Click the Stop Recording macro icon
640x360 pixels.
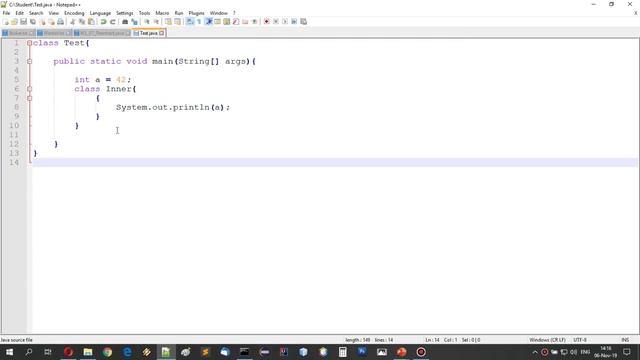coord(276,22)
